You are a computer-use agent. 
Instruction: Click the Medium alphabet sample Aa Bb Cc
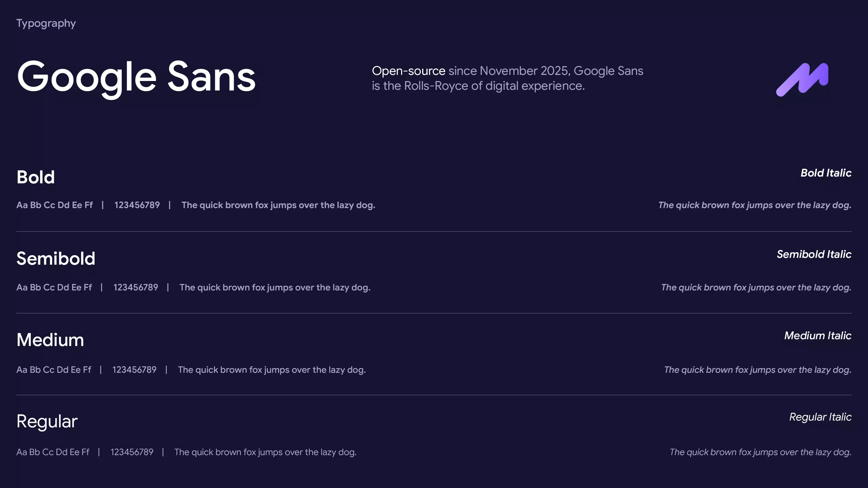pyautogui.click(x=54, y=370)
